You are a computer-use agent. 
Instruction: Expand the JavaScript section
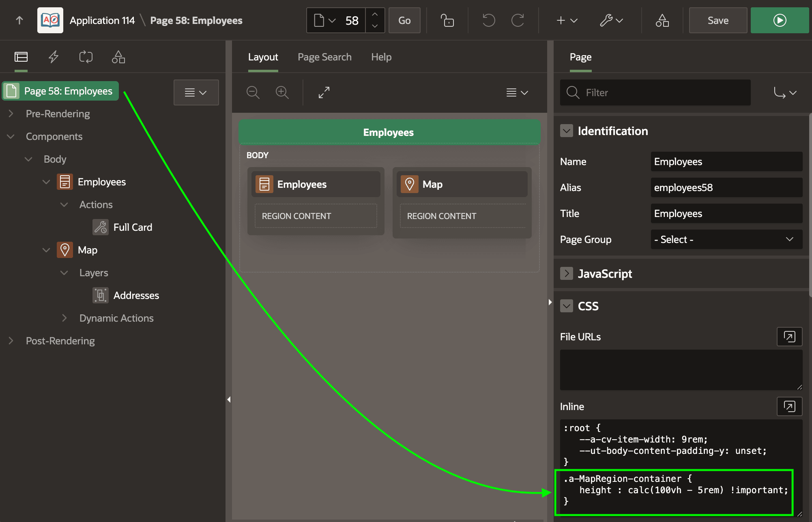click(566, 274)
